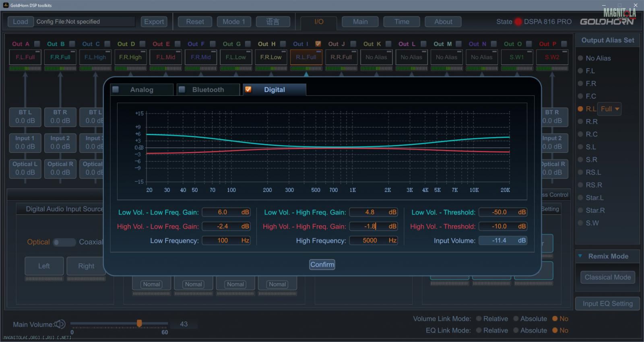Click the GoldHorn app icon in title bar
The width and height of the screenshot is (644, 342).
click(x=5, y=5)
